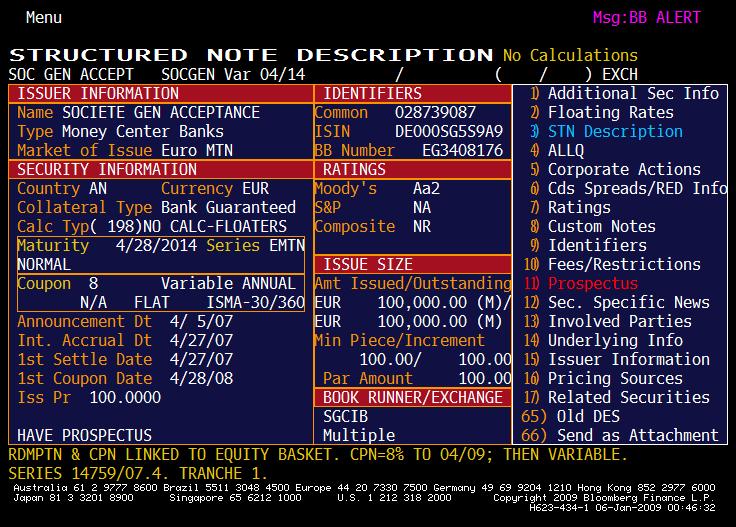Open the ALLQ quotes page
The width and height of the screenshot is (736, 527).
(x=557, y=151)
